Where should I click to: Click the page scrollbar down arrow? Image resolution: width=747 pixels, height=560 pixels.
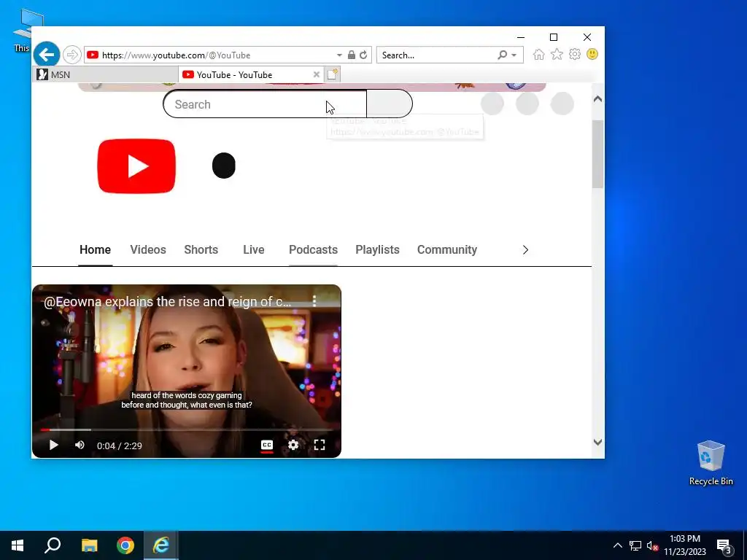click(598, 442)
